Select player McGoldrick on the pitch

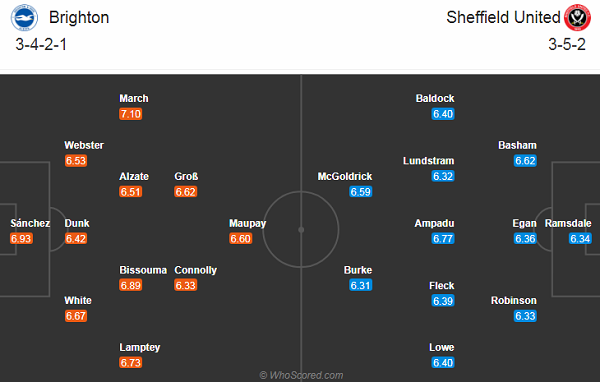(345, 176)
